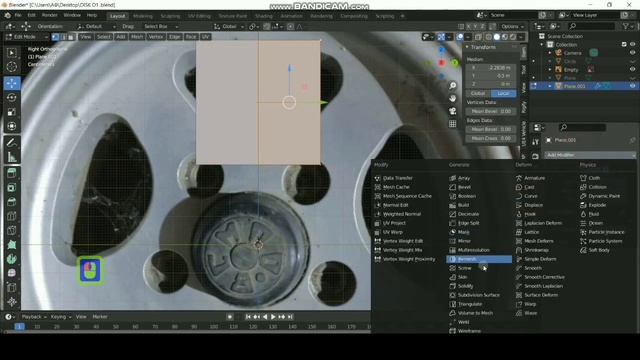Select the Spin tool
Viewport: 640px width, 360px height.
(12, 259)
